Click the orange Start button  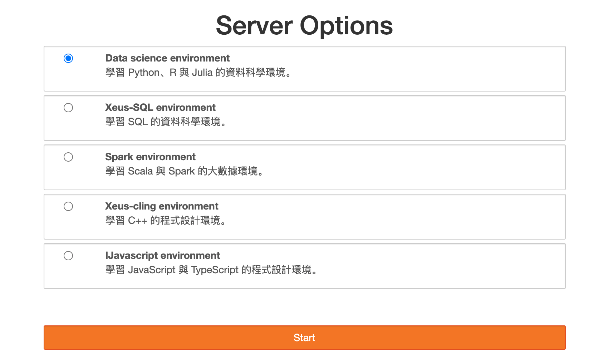tap(304, 338)
